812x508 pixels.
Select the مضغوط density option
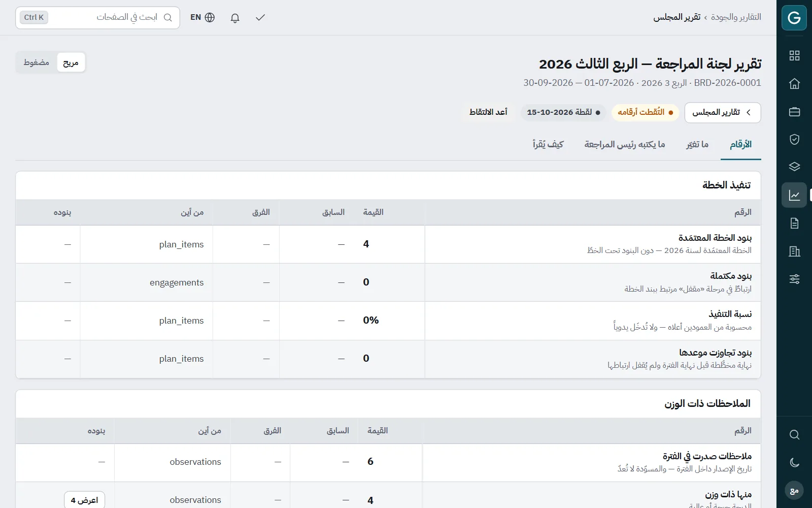click(37, 62)
